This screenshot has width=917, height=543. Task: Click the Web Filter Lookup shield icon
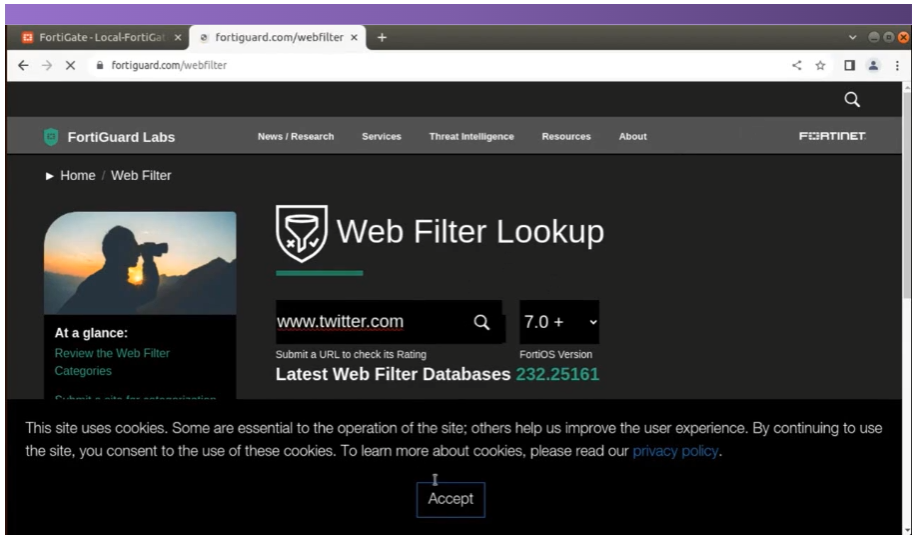pyautogui.click(x=301, y=233)
